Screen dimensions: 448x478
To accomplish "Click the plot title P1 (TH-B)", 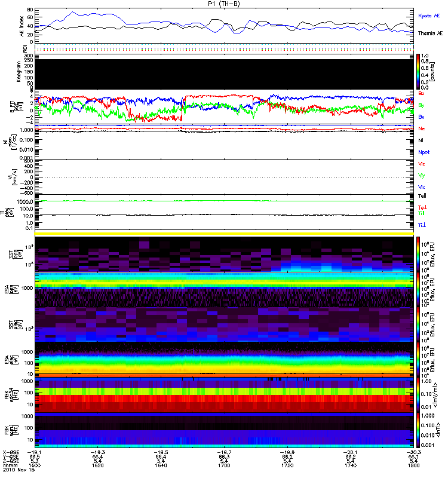I will click(223, 4).
